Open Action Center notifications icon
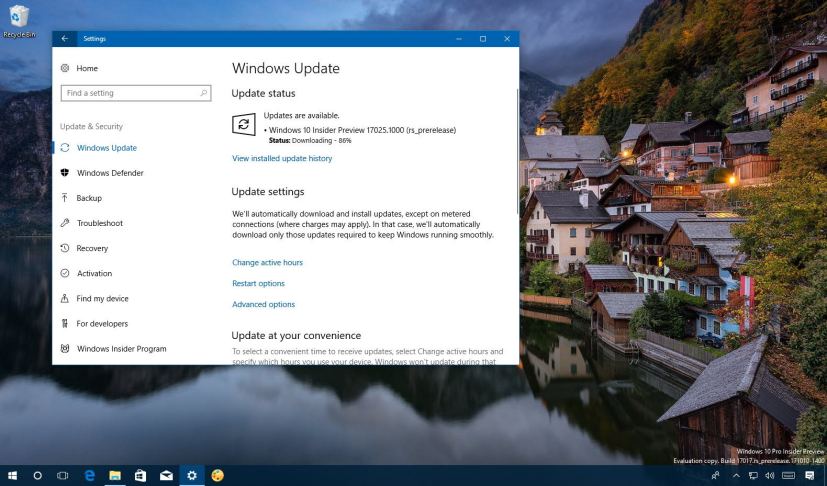The height and width of the screenshot is (486, 827). (x=810, y=475)
